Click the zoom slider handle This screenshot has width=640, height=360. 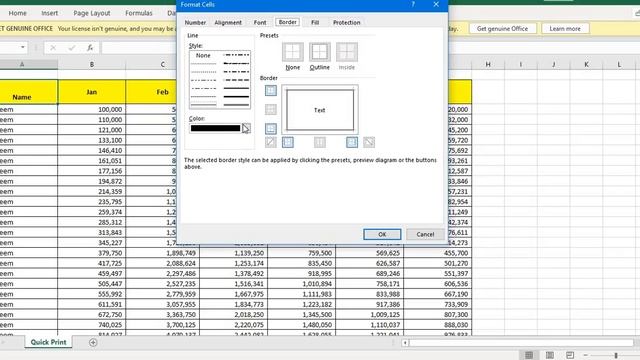point(616,356)
